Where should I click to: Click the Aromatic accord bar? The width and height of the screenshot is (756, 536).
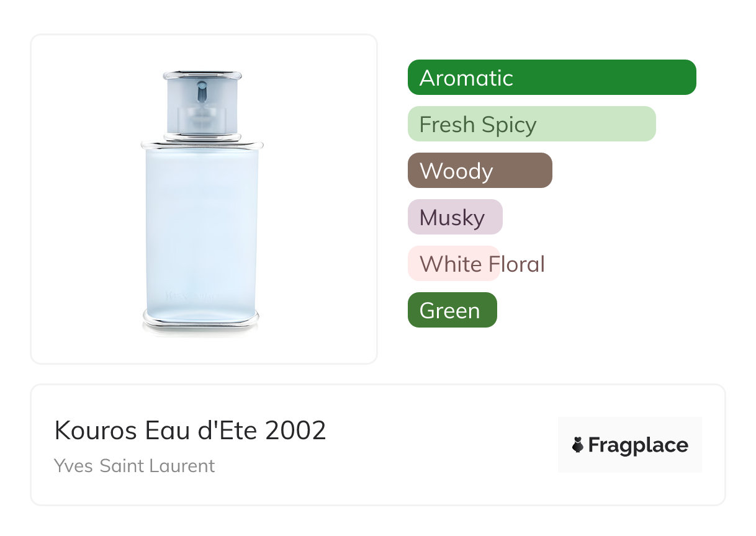(552, 78)
